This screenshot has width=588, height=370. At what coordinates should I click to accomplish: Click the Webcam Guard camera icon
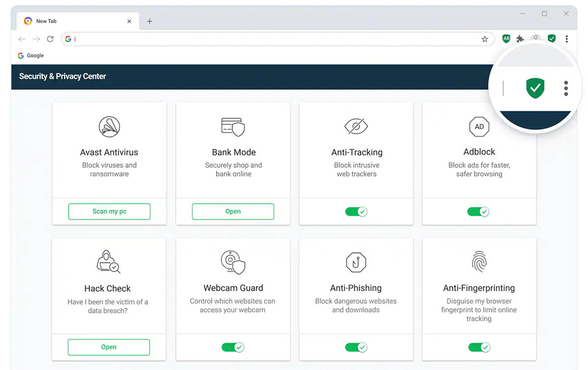pos(233,262)
